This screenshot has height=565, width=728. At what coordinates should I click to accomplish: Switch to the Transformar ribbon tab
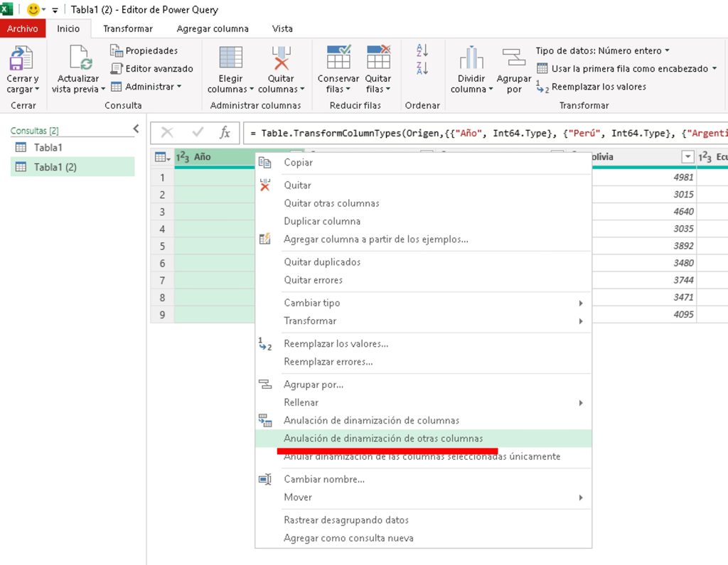[128, 28]
